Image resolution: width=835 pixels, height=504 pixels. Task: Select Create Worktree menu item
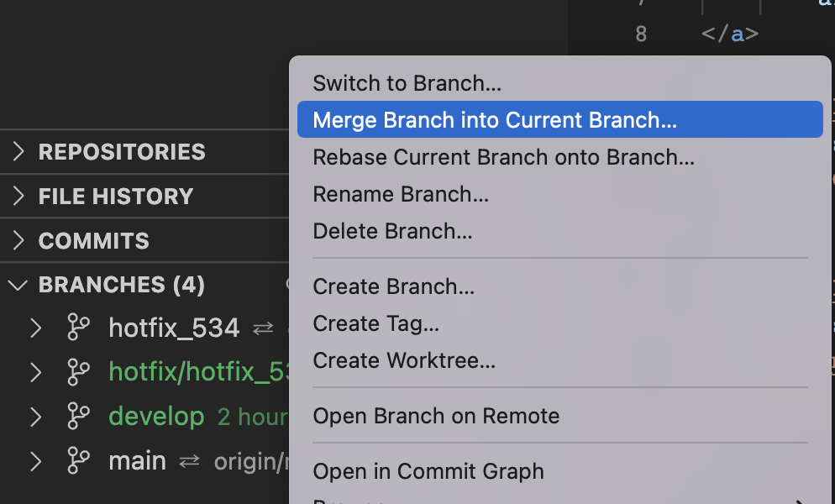click(x=404, y=360)
